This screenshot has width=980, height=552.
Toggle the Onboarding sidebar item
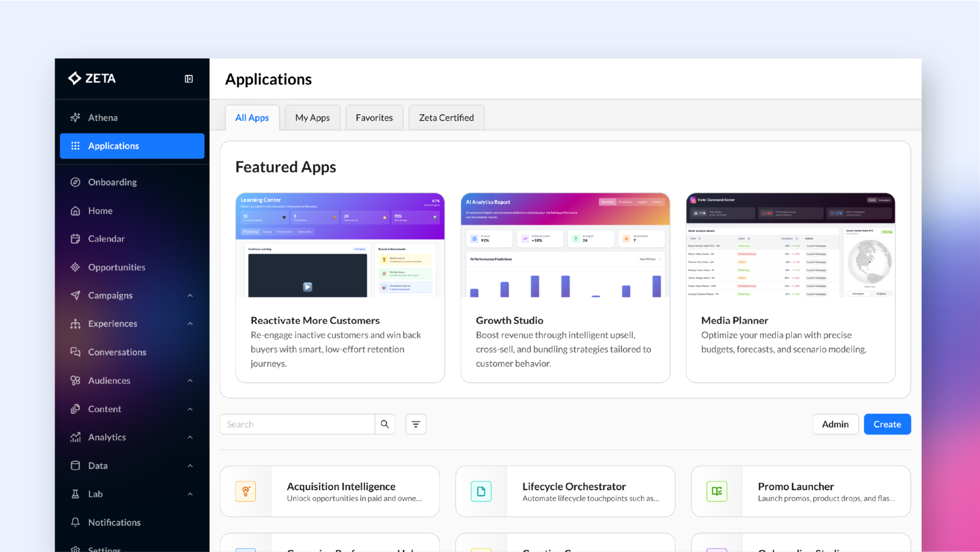pos(112,182)
